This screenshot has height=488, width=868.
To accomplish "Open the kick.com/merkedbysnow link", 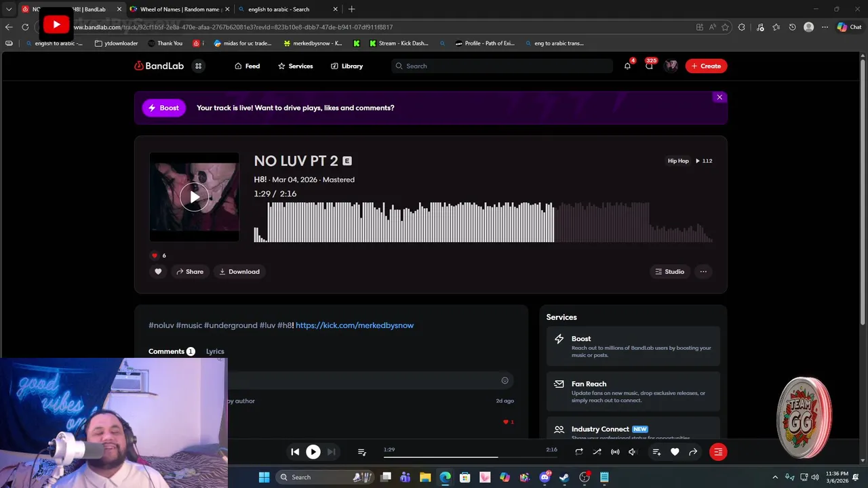I will pos(355,325).
